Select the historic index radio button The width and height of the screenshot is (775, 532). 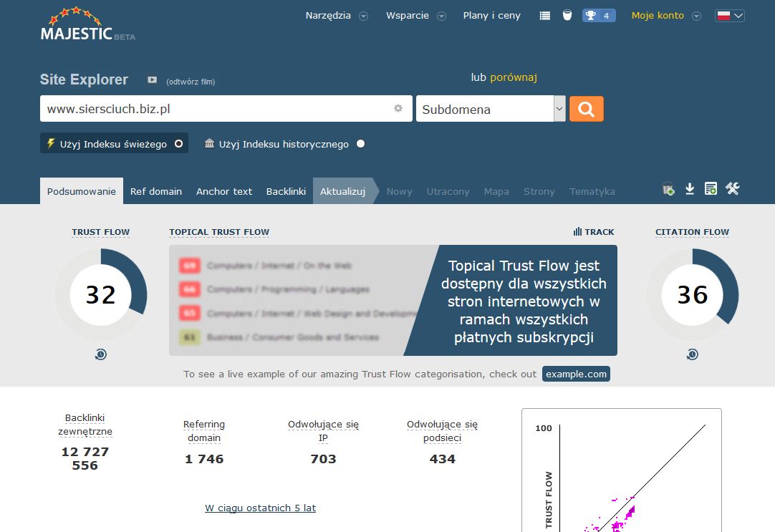(x=361, y=144)
